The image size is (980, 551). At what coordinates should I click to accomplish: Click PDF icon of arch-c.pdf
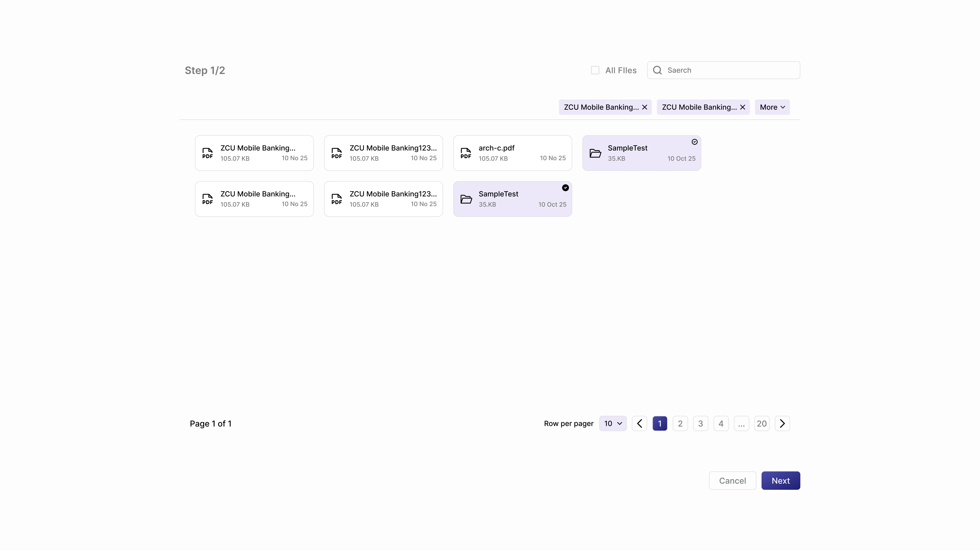(x=466, y=153)
